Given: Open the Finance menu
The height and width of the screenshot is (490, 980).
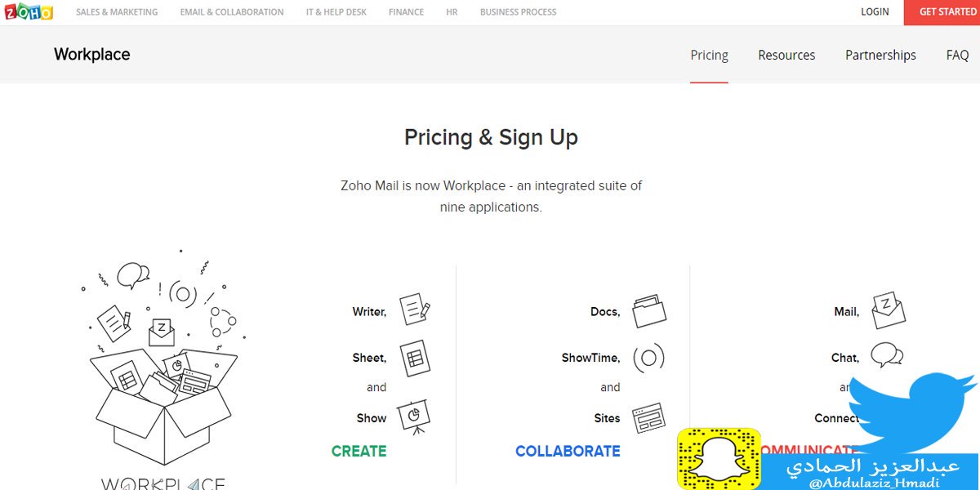Looking at the screenshot, I should click(x=406, y=12).
